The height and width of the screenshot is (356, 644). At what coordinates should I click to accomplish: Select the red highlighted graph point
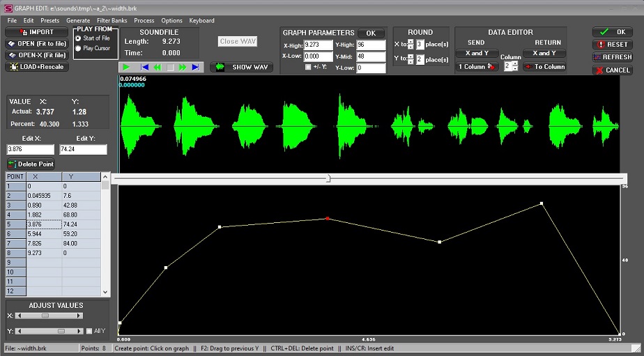click(x=328, y=219)
